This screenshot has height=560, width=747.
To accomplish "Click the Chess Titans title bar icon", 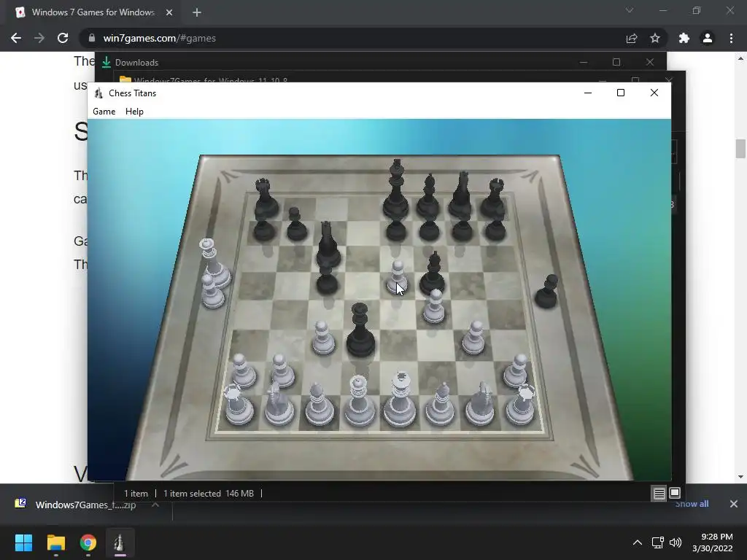I will pos(98,93).
